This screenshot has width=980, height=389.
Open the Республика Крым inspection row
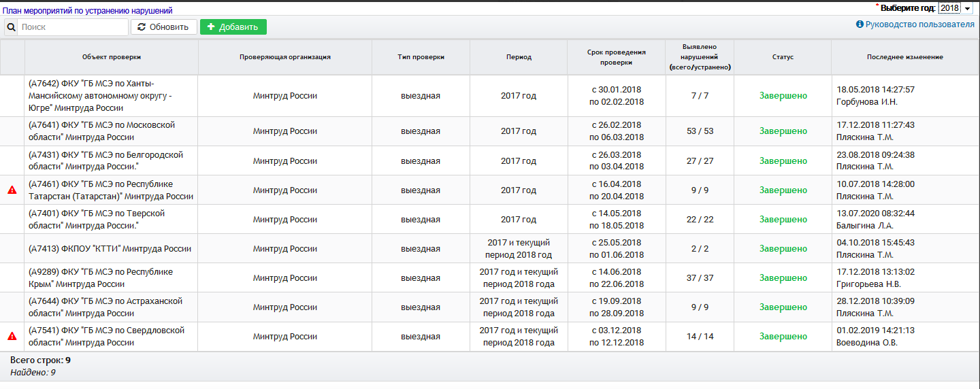pyautogui.click(x=110, y=278)
